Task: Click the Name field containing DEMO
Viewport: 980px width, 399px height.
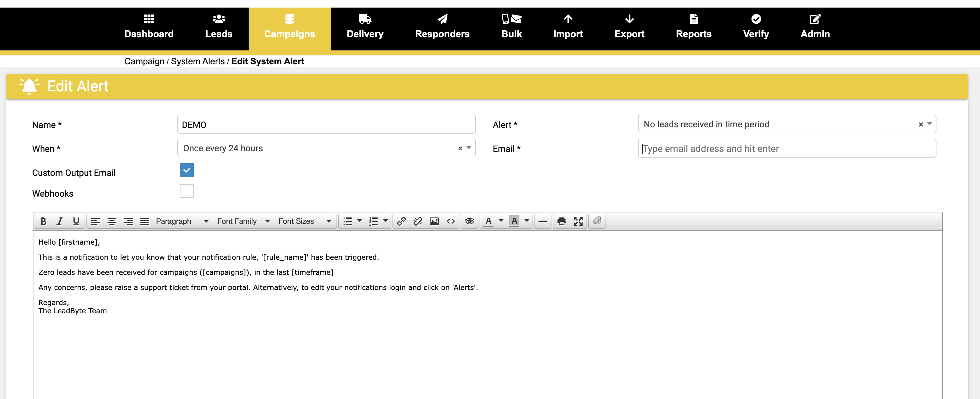Action: [x=326, y=124]
